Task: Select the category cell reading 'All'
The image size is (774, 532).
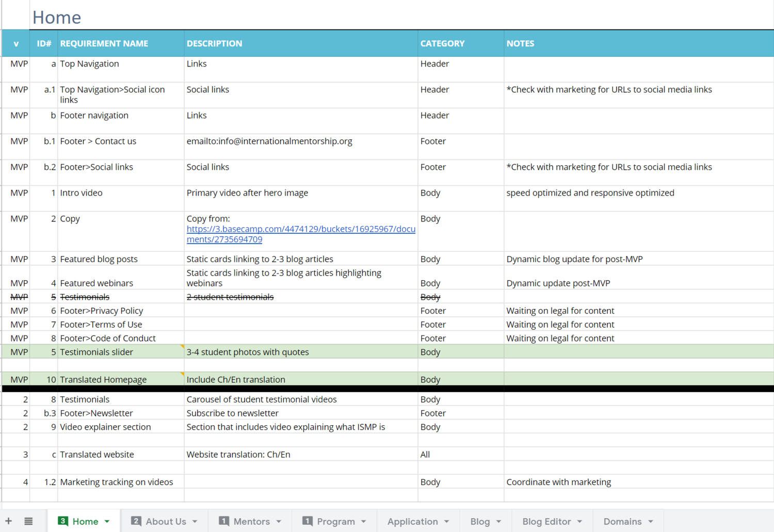Action: pos(461,454)
